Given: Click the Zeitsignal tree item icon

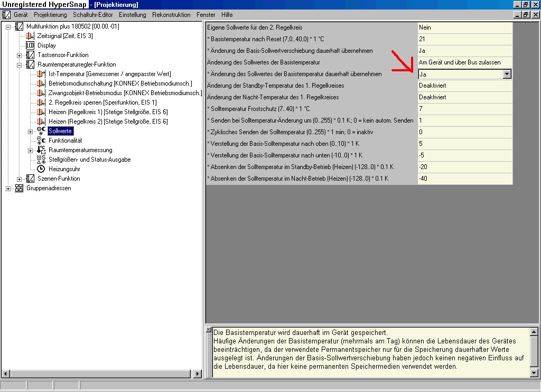Looking at the screenshot, I should [x=30, y=36].
